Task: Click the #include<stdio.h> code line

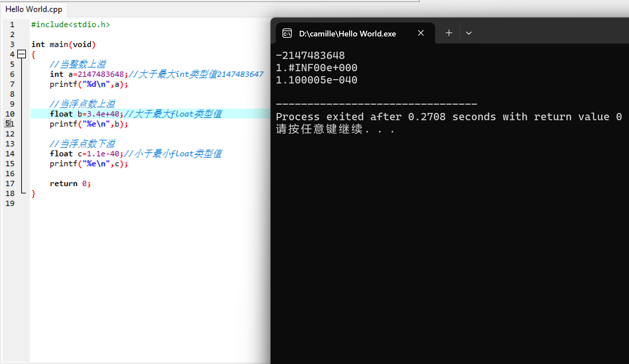Action: tap(70, 25)
